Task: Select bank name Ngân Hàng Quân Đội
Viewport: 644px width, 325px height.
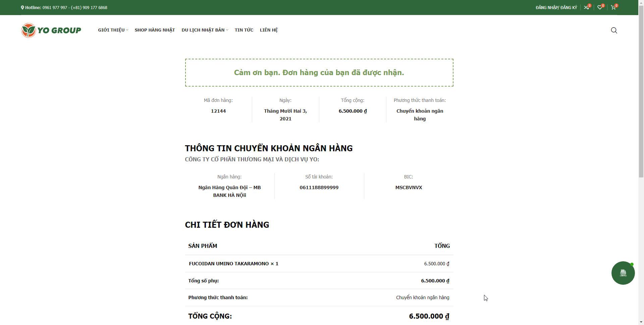Action: coord(223,187)
